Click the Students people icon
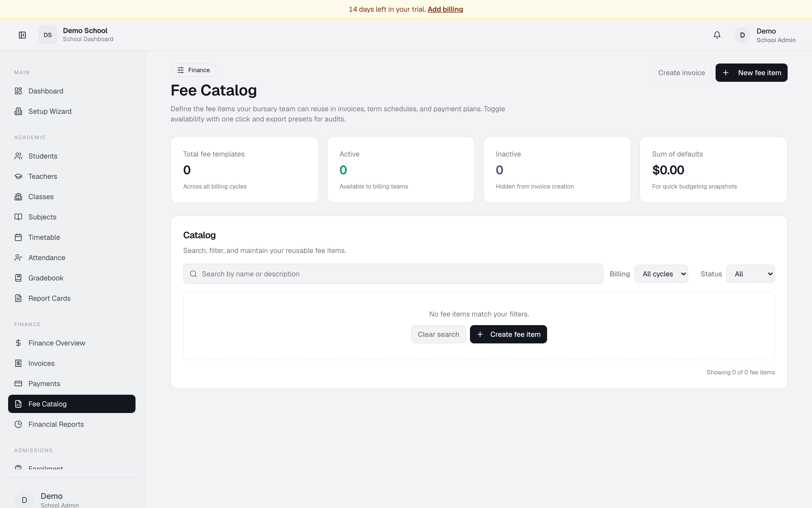The height and width of the screenshot is (508, 812). click(18, 156)
